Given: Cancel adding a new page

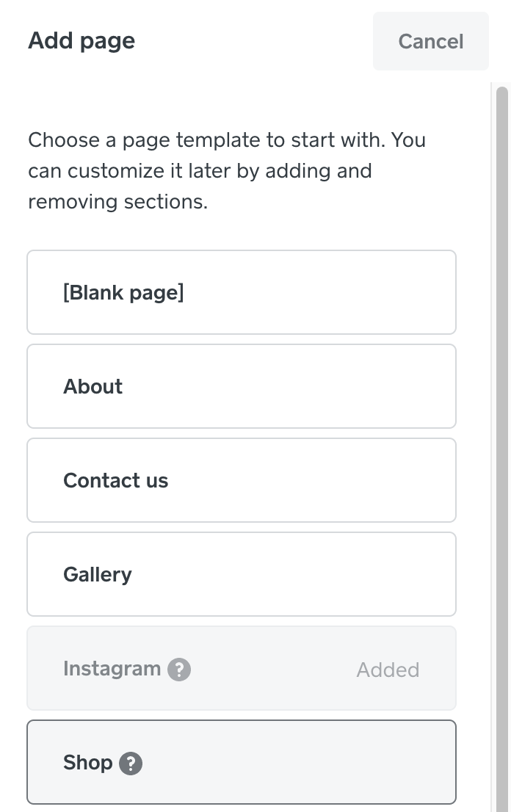Looking at the screenshot, I should [x=430, y=41].
